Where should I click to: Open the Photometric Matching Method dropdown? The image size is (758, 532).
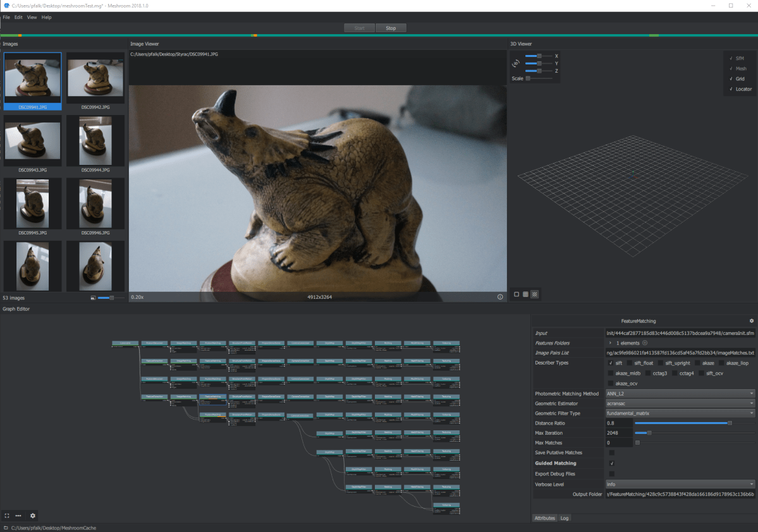pos(680,393)
